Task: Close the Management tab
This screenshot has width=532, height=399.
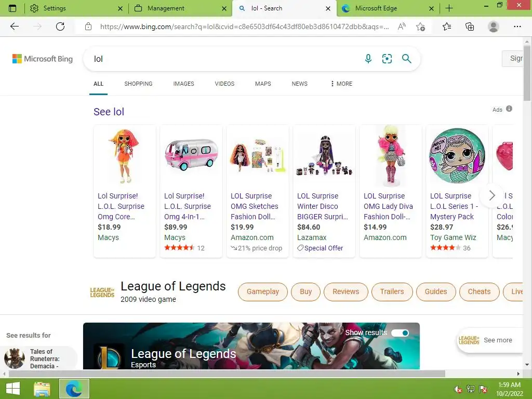Action: pos(224,8)
